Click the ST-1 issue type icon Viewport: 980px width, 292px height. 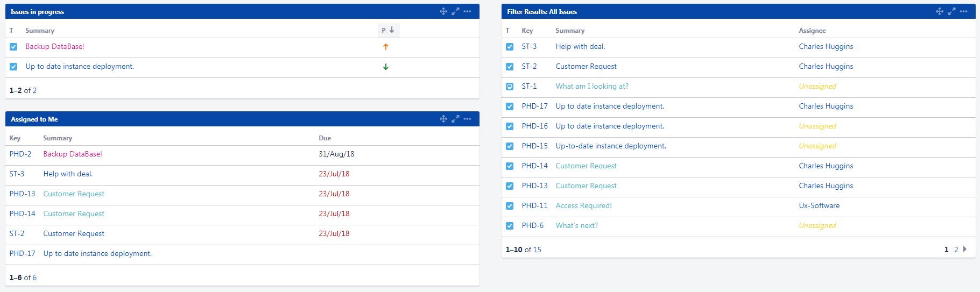click(510, 87)
